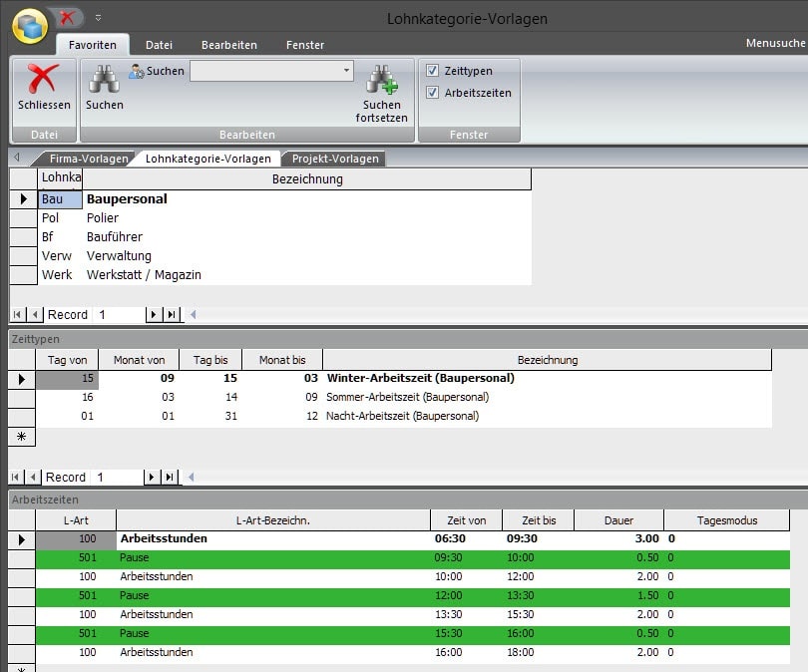This screenshot has width=808, height=672.
Task: Click the Suchen binoculars icon
Action: 104,79
